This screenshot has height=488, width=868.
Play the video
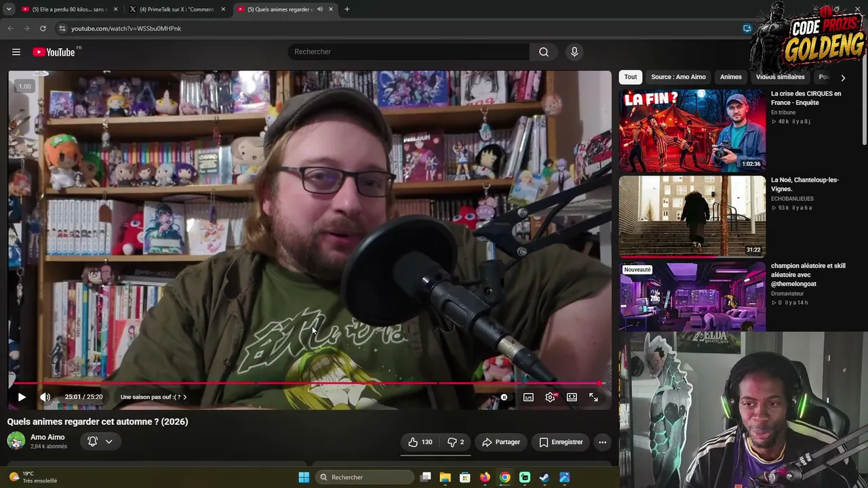(x=21, y=397)
